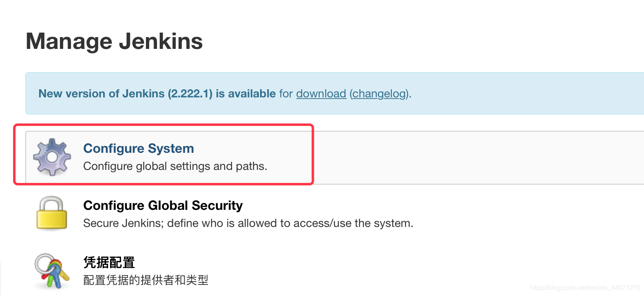Open the changelog link in the banner
Viewport: 644px width, 295px height.
379,94
